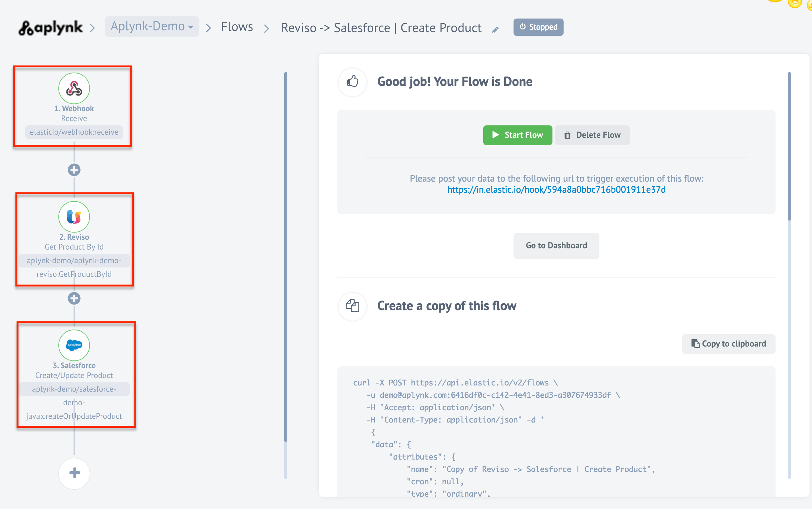Edit flow name with pencil icon
The width and height of the screenshot is (812, 509).
coord(495,30)
